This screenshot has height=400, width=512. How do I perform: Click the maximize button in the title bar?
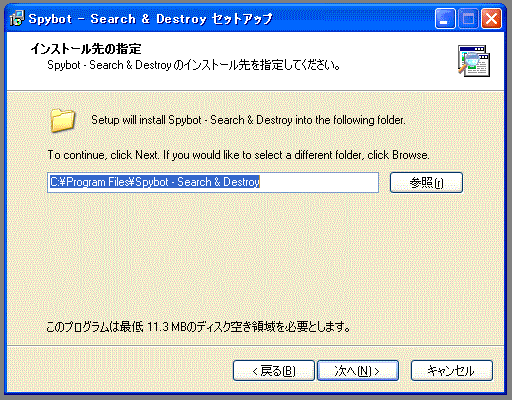point(468,19)
